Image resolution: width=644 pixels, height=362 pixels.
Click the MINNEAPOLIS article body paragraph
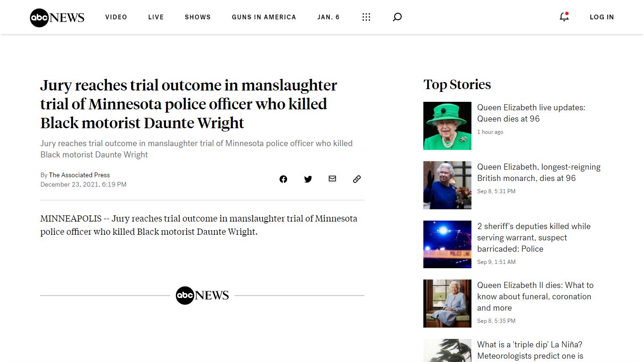click(x=199, y=225)
